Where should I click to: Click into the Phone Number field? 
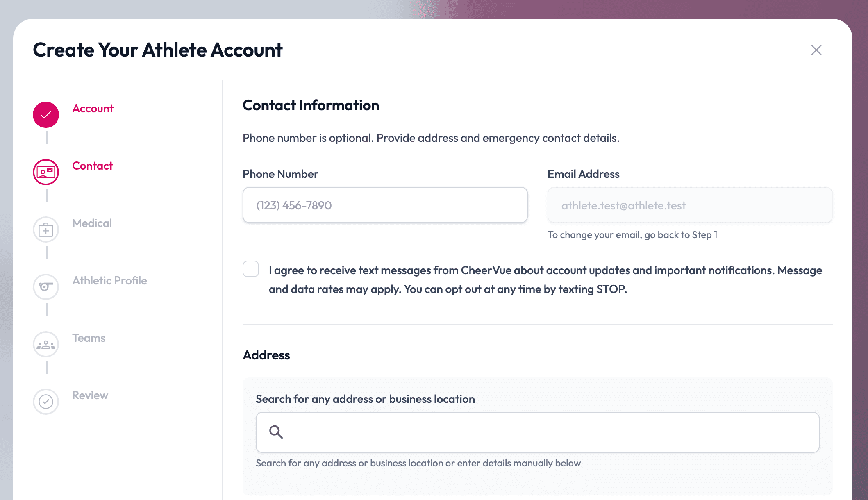[384, 205]
